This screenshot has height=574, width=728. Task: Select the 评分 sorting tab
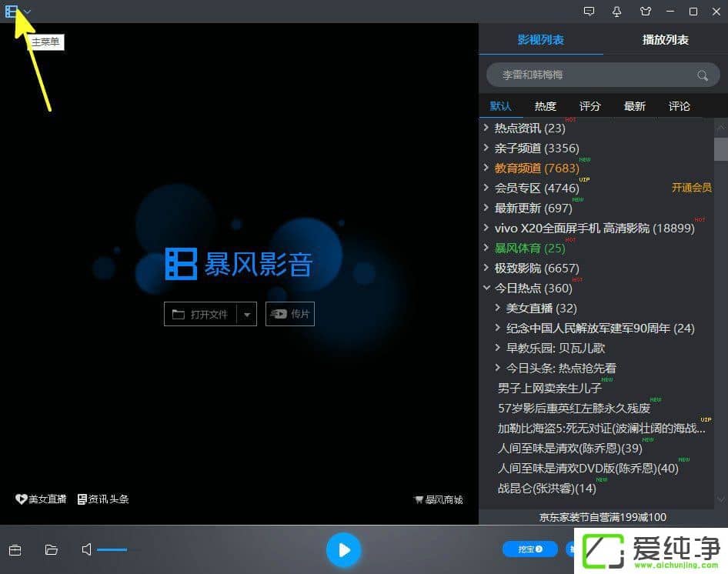589,106
